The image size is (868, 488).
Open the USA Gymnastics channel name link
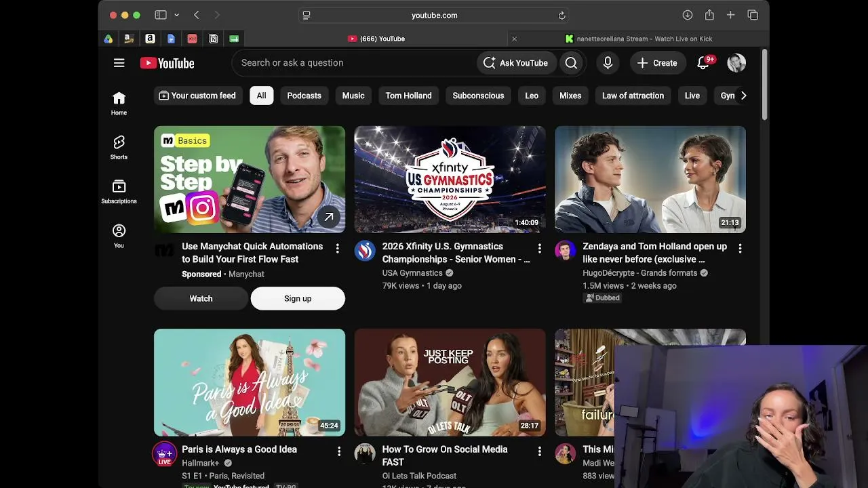[412, 272]
